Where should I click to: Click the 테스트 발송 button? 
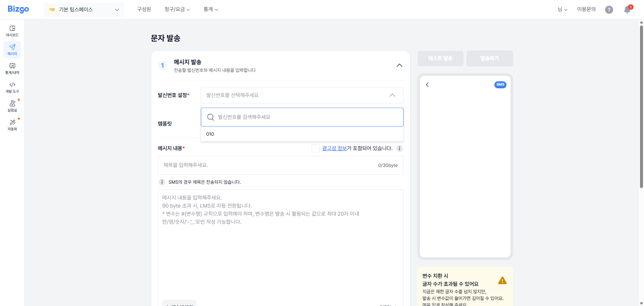(x=440, y=58)
